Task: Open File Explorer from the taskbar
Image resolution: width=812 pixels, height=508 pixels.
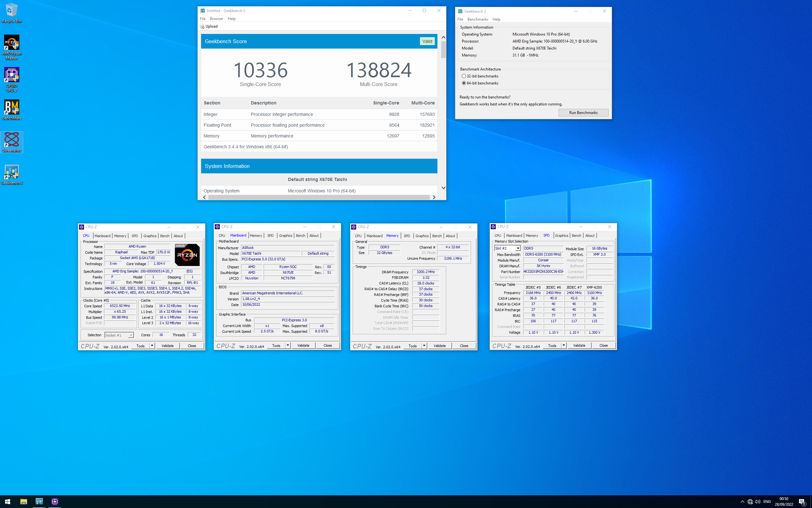Action: [23, 502]
